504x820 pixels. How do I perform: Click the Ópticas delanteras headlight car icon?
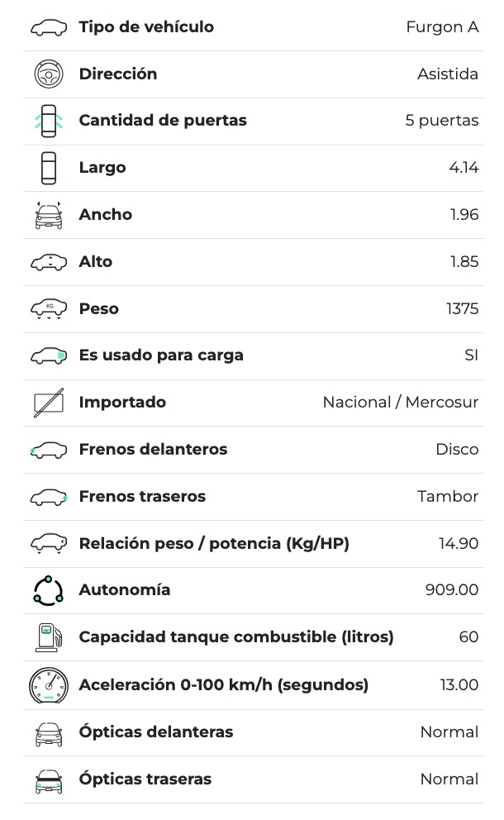coord(49,733)
